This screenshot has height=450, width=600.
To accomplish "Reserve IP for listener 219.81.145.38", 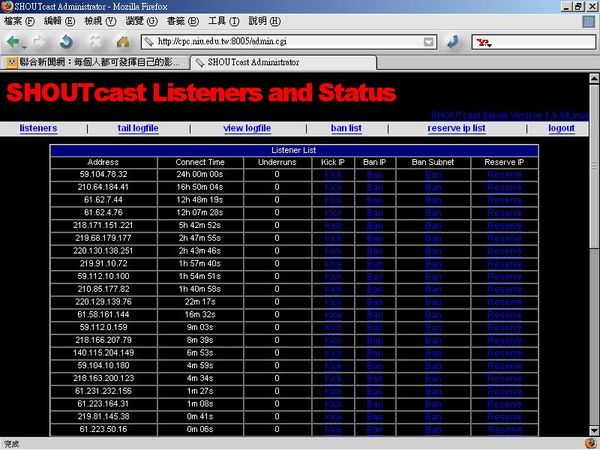I will [504, 417].
